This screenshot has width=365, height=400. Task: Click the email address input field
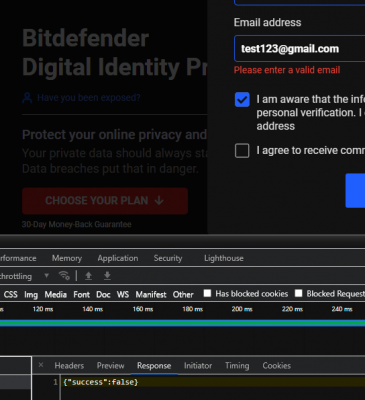click(299, 49)
